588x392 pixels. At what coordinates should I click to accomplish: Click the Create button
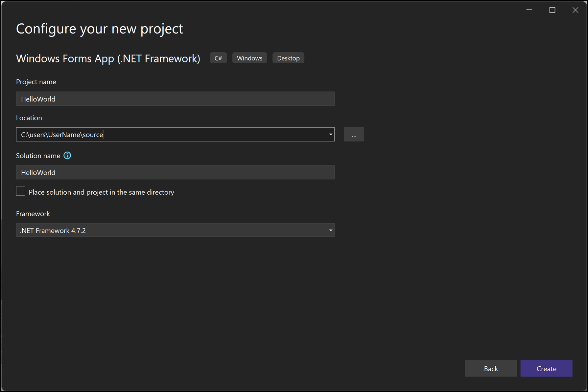[546, 368]
